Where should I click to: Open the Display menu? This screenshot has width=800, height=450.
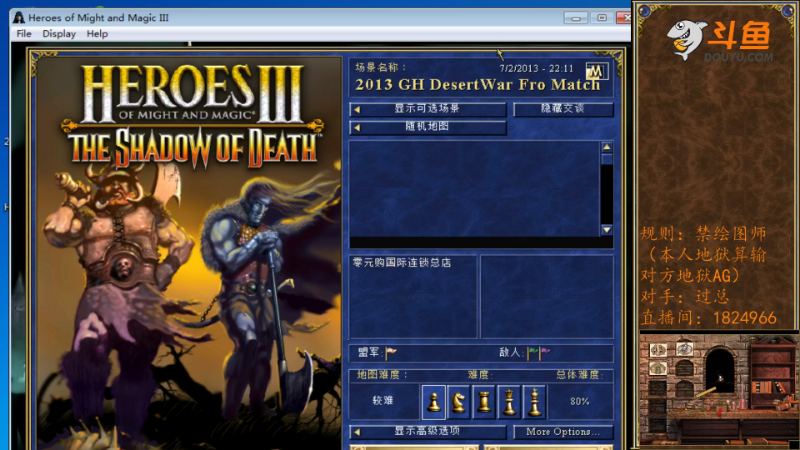59,34
